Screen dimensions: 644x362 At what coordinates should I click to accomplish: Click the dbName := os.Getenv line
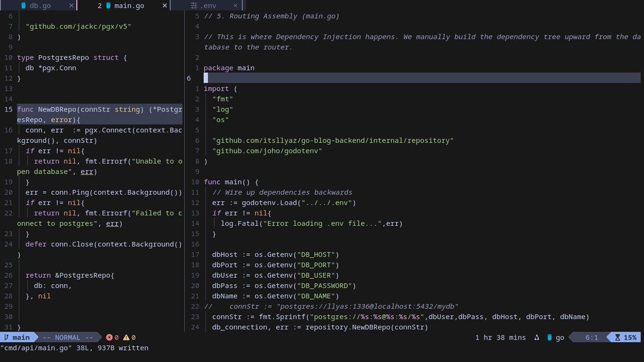275,296
